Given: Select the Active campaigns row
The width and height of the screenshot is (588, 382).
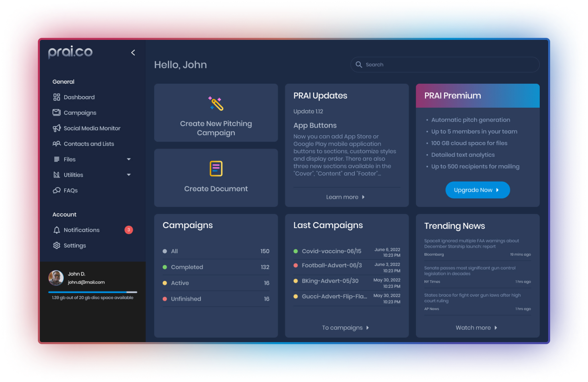Looking at the screenshot, I should pos(216,283).
